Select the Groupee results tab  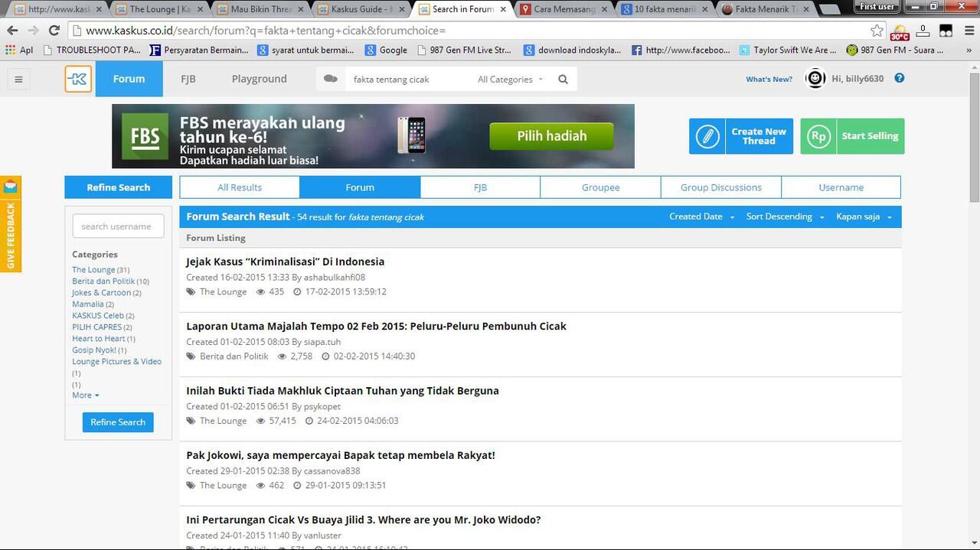click(x=600, y=187)
